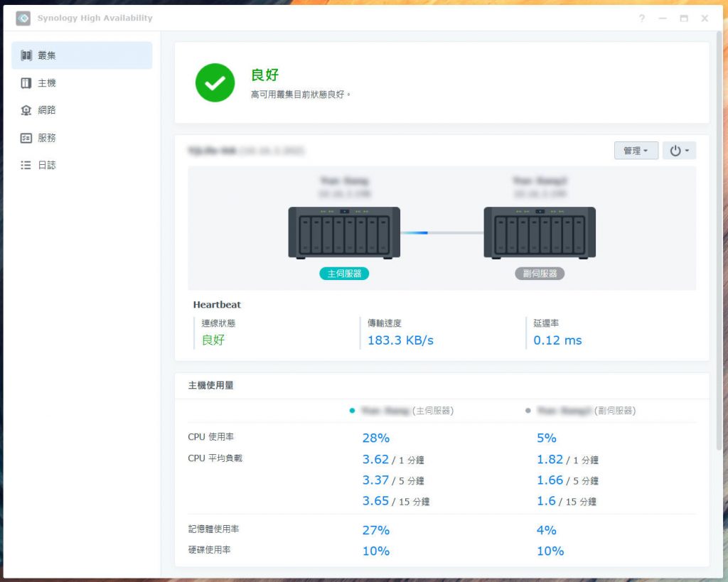Click the heartbeat link between servers
728x582 pixels.
(442, 233)
